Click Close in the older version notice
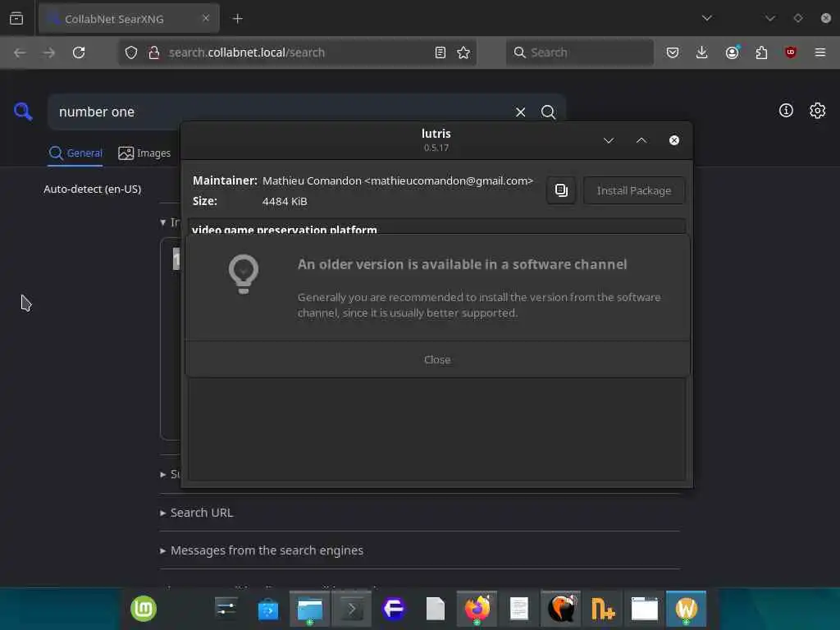The image size is (840, 630). pos(437,359)
